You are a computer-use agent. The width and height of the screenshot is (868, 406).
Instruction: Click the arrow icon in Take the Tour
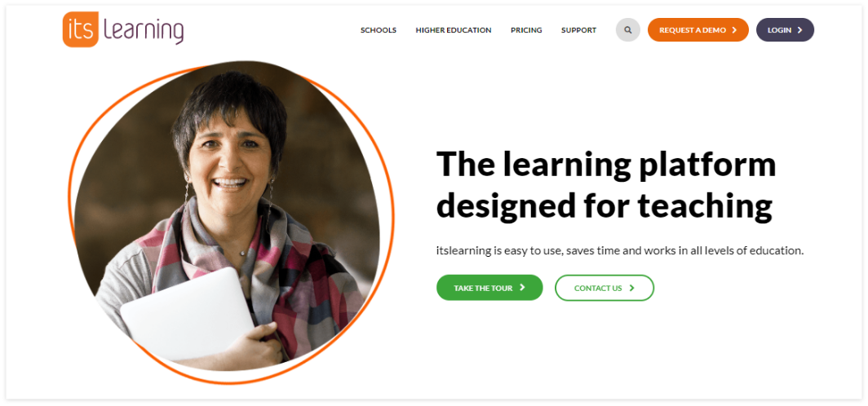coord(522,288)
